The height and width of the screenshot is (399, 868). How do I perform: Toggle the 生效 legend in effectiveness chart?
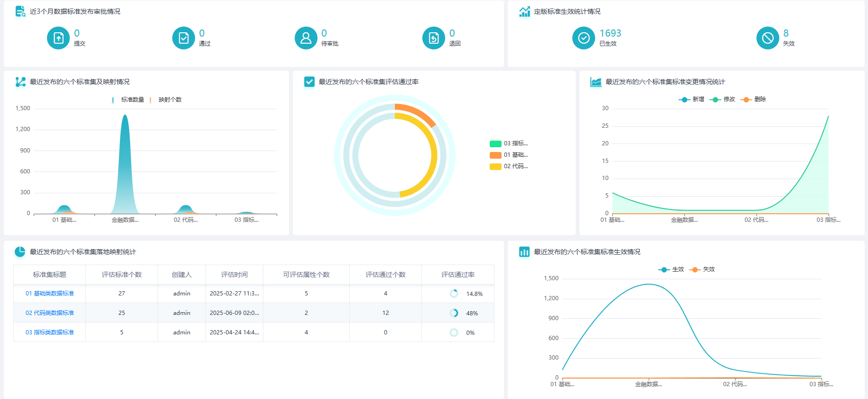pos(671,269)
